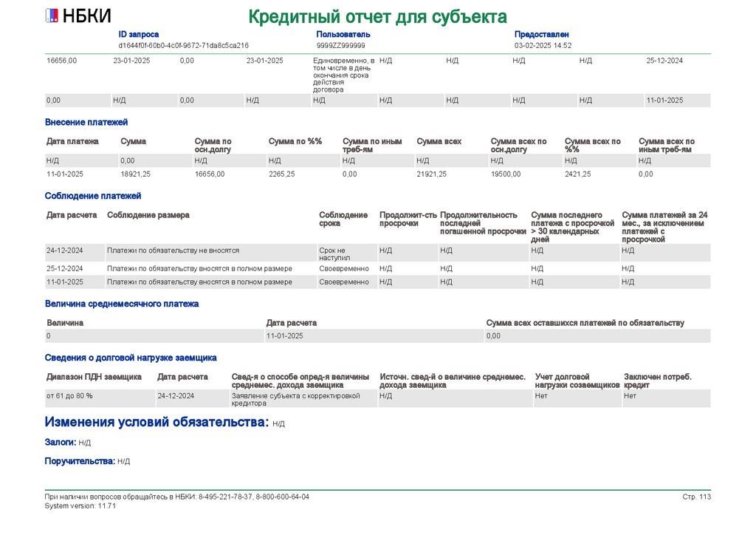The height and width of the screenshot is (535, 756).
Task: Click the payment amount 18921,25 cell
Action: tap(135, 174)
